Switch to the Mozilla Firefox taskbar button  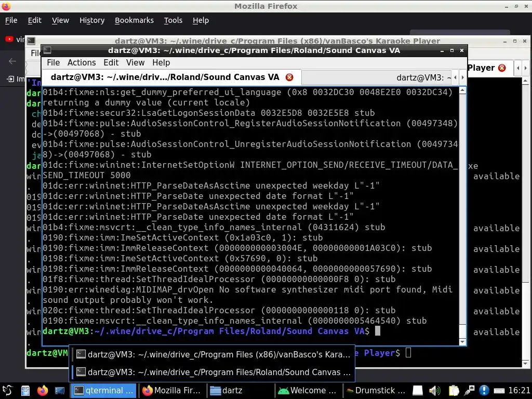(x=171, y=391)
